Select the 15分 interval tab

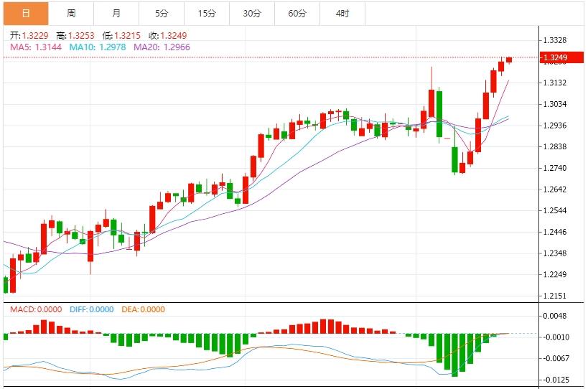tap(207, 13)
